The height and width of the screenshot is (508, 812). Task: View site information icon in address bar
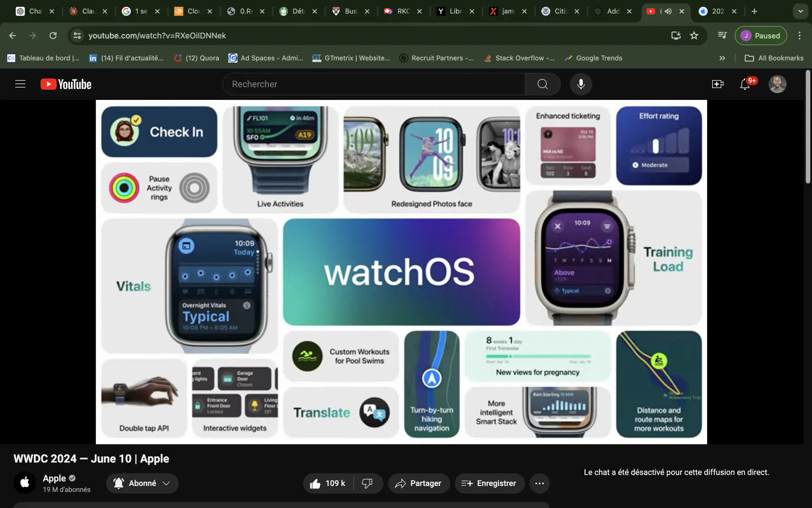(77, 36)
